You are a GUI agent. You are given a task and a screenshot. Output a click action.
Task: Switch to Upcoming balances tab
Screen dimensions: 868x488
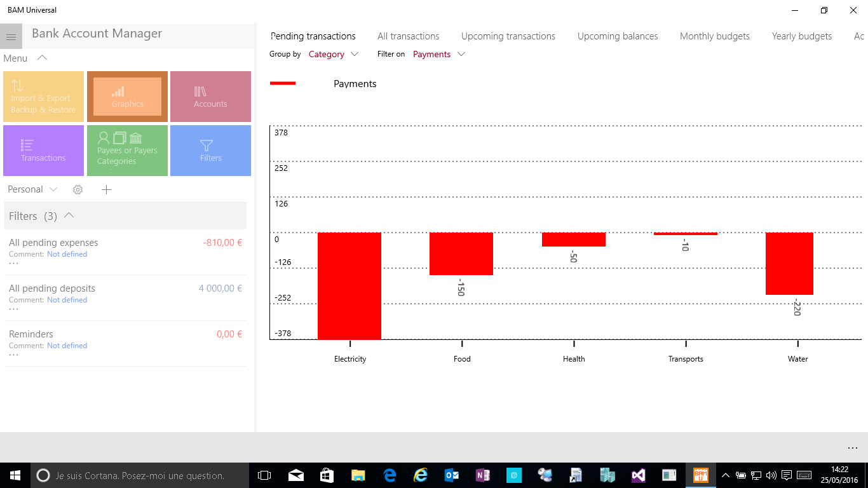tap(618, 36)
